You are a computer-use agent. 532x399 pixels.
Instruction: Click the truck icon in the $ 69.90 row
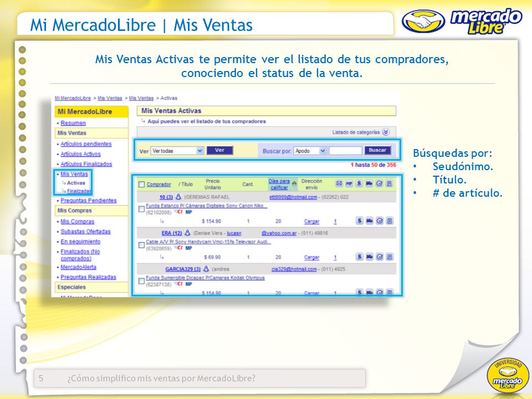[370, 257]
